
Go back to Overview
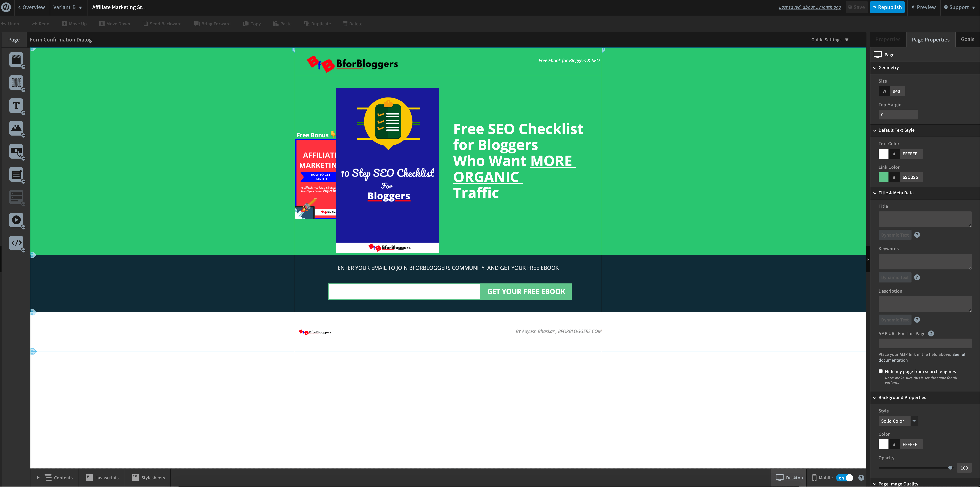coord(32,7)
